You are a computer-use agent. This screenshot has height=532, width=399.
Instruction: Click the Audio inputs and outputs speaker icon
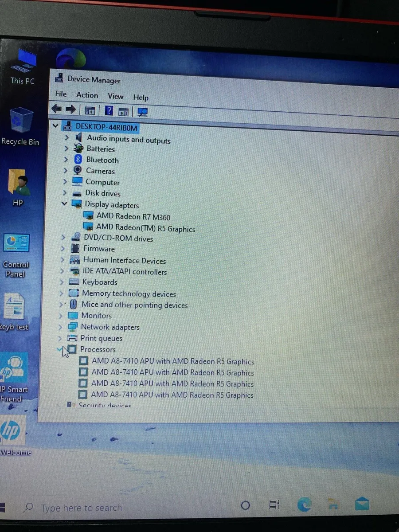pos(79,137)
